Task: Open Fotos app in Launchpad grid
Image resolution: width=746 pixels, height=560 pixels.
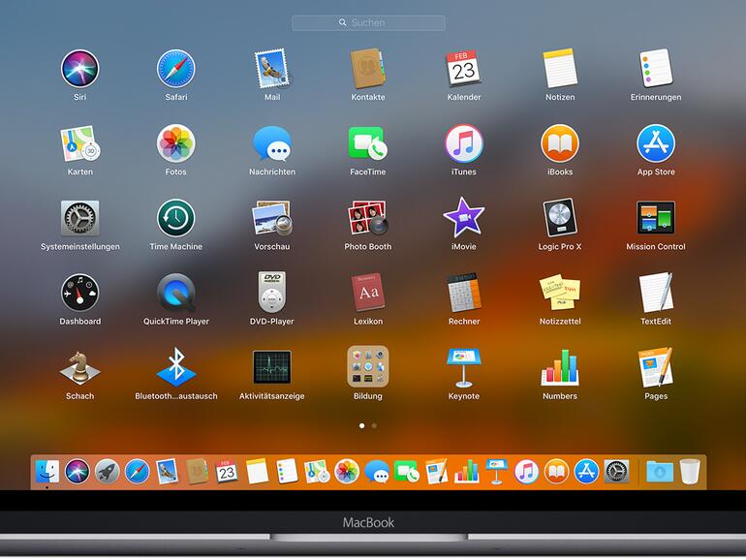Action: tap(176, 143)
